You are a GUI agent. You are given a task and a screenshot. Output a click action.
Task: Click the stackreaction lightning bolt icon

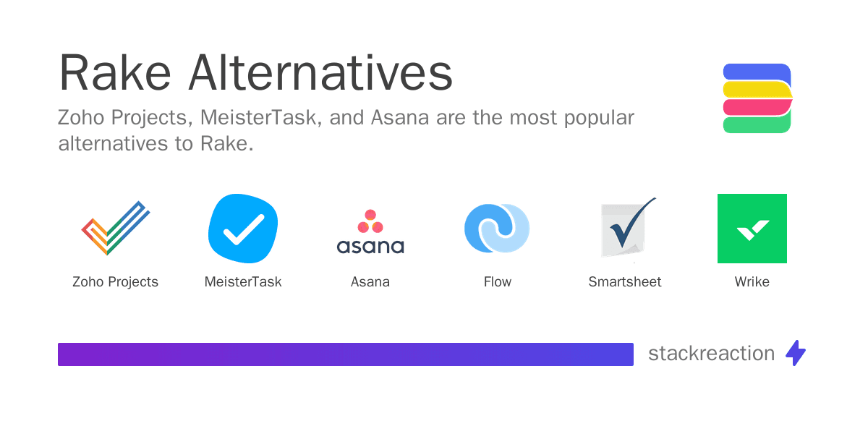(x=796, y=353)
